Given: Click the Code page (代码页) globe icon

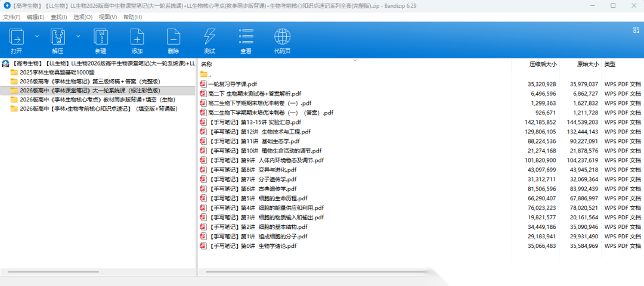Looking at the screenshot, I should click(x=282, y=37).
